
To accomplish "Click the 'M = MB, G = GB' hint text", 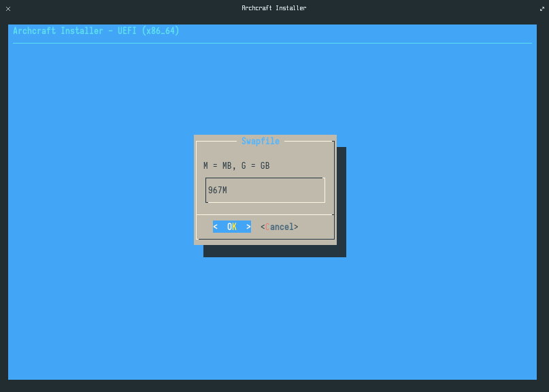I will tap(236, 165).
